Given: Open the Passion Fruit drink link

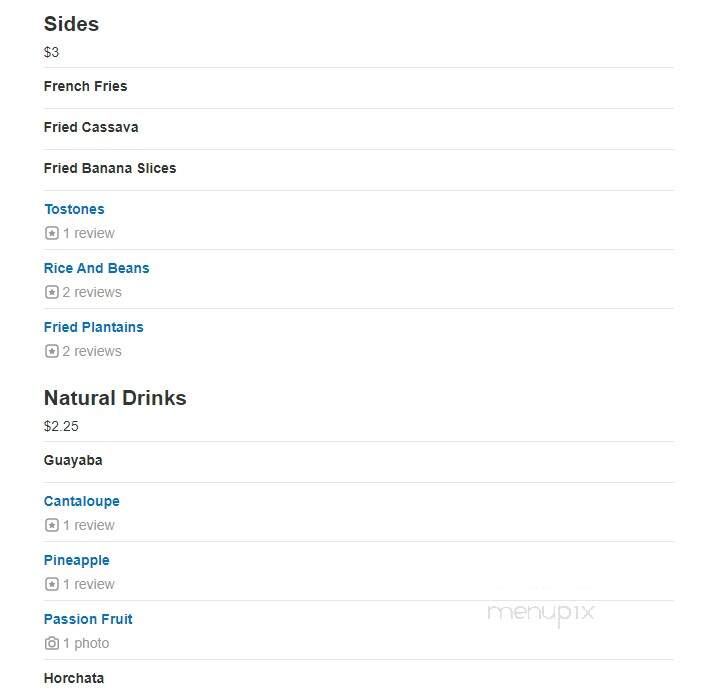Looking at the screenshot, I should [88, 619].
